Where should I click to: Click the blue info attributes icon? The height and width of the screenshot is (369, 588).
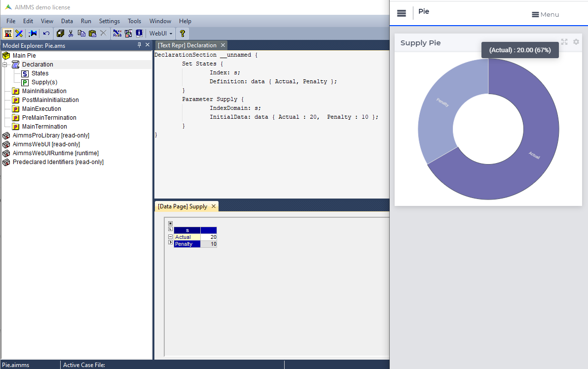click(x=139, y=34)
